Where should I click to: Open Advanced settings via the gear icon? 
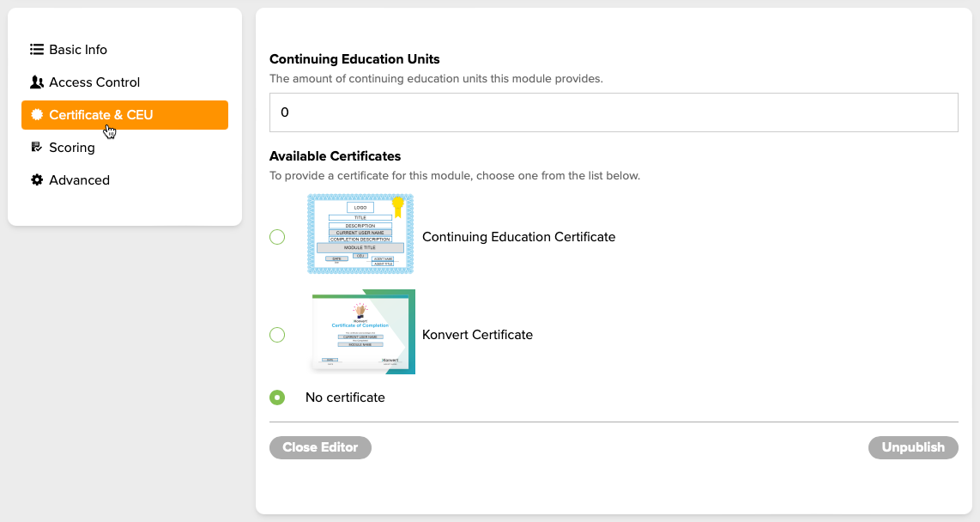(x=35, y=179)
